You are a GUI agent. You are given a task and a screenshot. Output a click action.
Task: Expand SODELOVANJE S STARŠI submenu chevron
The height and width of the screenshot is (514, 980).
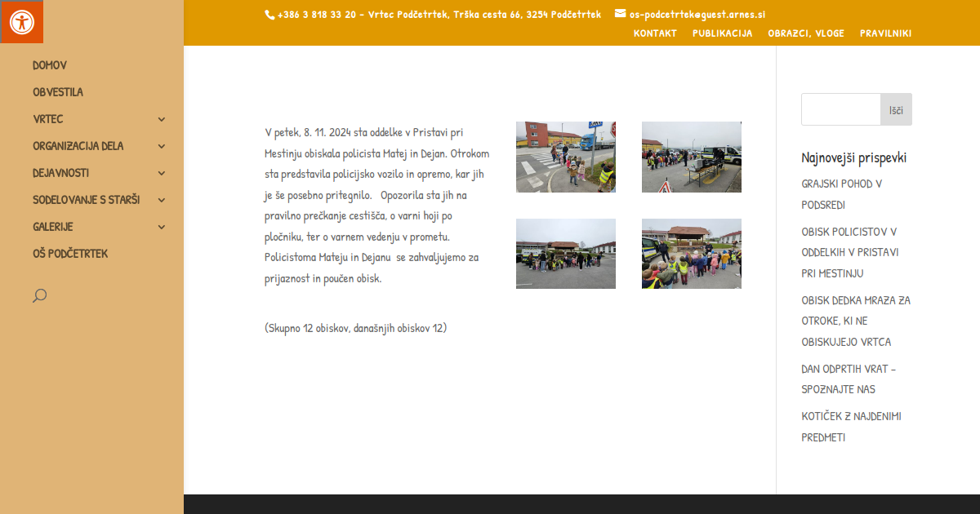[161, 200]
